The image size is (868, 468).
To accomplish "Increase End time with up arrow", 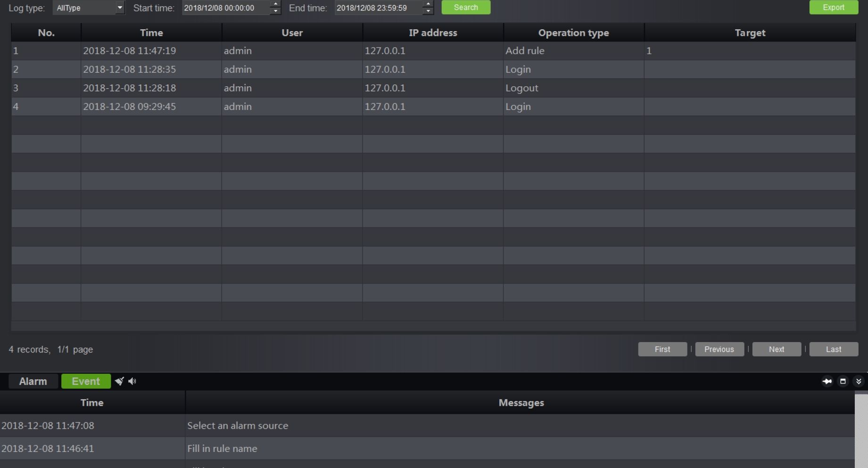I will tap(428, 4).
